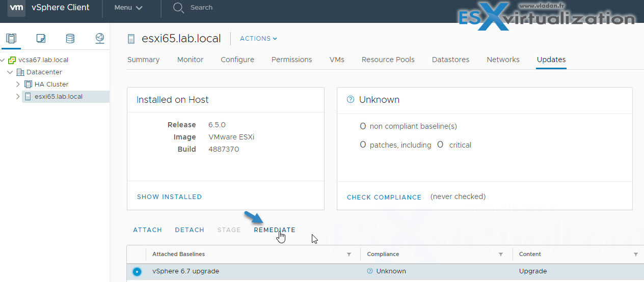The height and width of the screenshot is (282, 644).
Task: Click the STAGE button
Action: [229, 230]
